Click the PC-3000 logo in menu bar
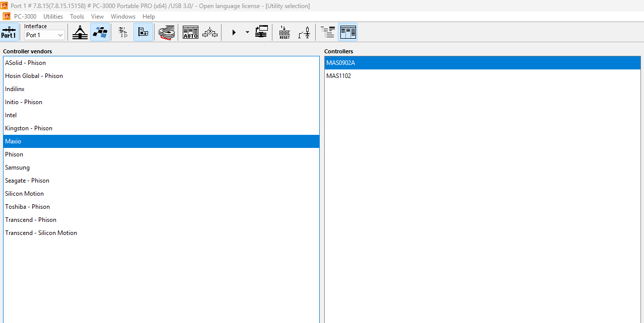The image size is (644, 323). (x=7, y=17)
